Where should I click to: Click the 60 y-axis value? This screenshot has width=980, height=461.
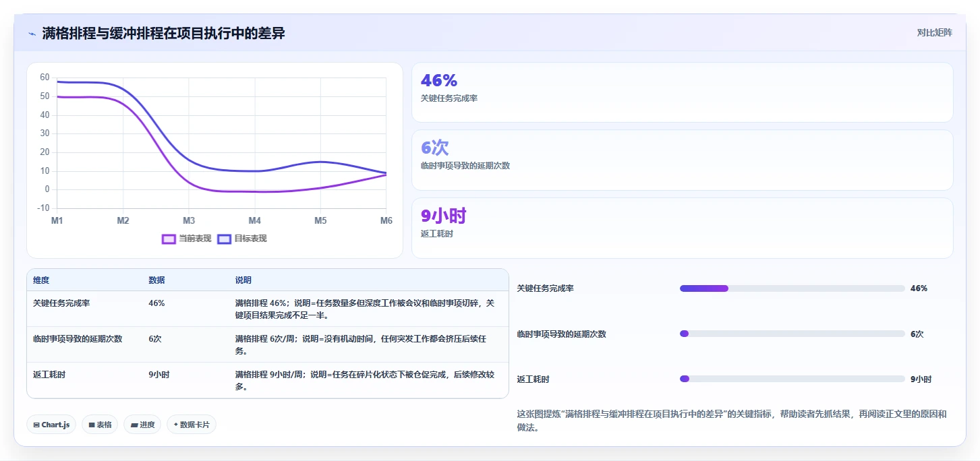click(45, 78)
